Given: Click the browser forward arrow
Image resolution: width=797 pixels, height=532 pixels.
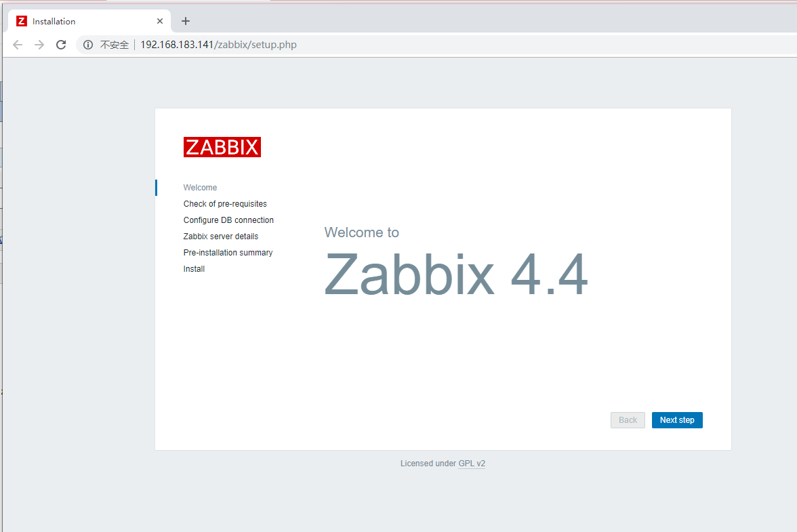Looking at the screenshot, I should point(39,45).
